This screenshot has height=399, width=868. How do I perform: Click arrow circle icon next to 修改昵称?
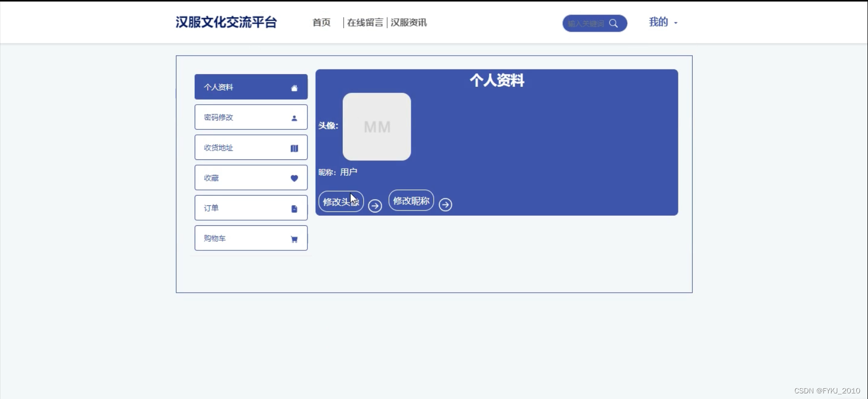pos(445,204)
